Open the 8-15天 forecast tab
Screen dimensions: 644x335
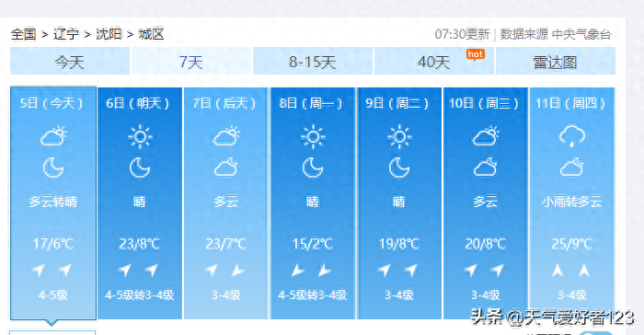click(313, 62)
